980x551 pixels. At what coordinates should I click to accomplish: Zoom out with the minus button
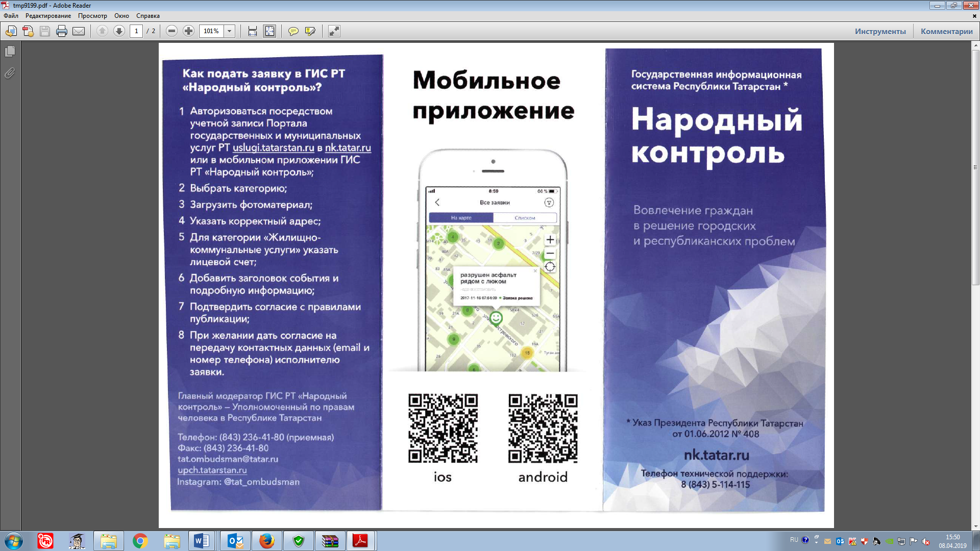[172, 31]
